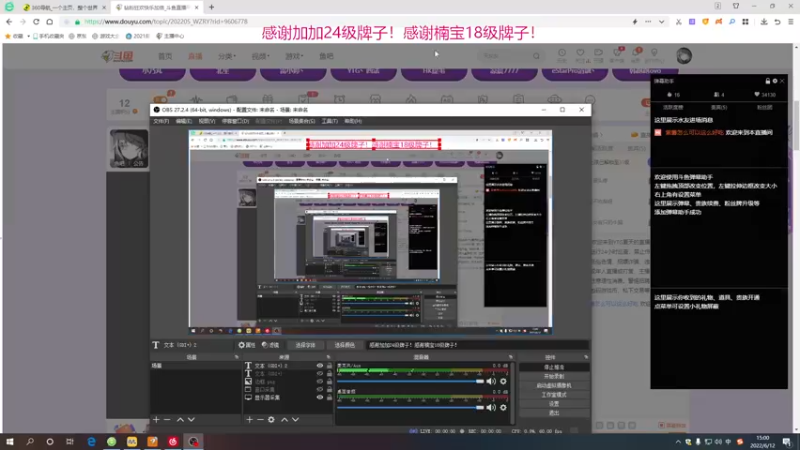Open OBS Studio from Windows taskbar

pos(193,441)
